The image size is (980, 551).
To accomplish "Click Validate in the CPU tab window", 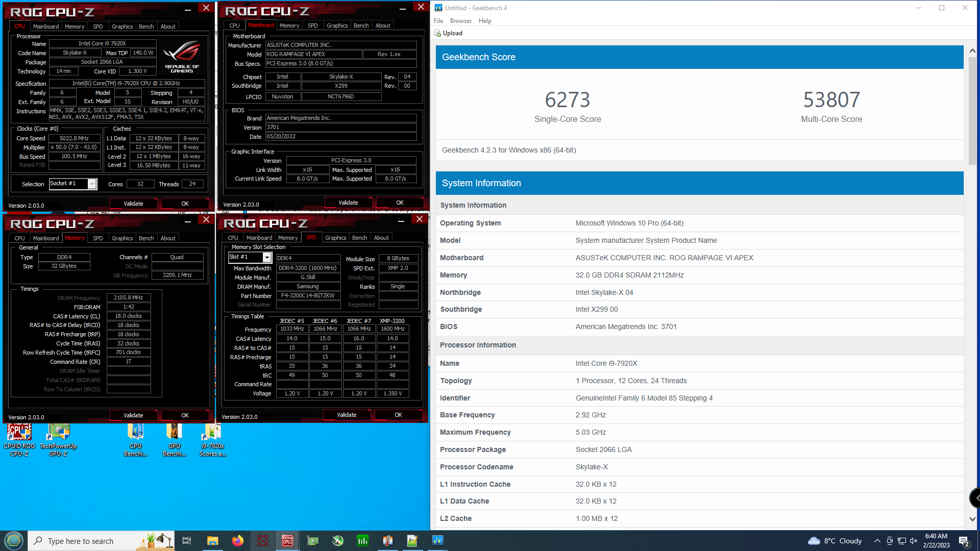I will click(x=133, y=204).
